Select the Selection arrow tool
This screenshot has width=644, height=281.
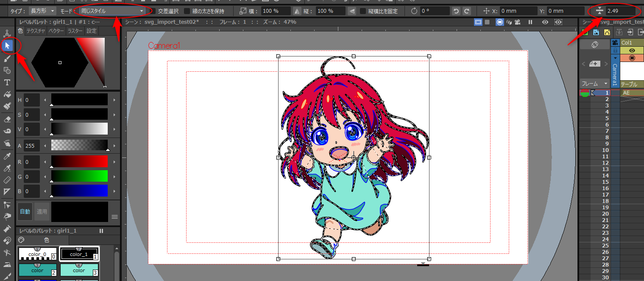(x=7, y=45)
